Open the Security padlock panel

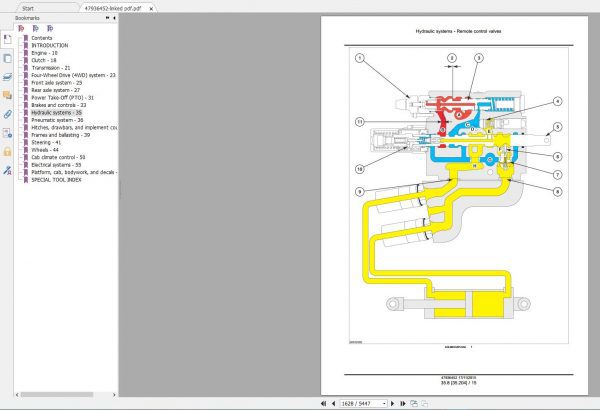coord(7,152)
